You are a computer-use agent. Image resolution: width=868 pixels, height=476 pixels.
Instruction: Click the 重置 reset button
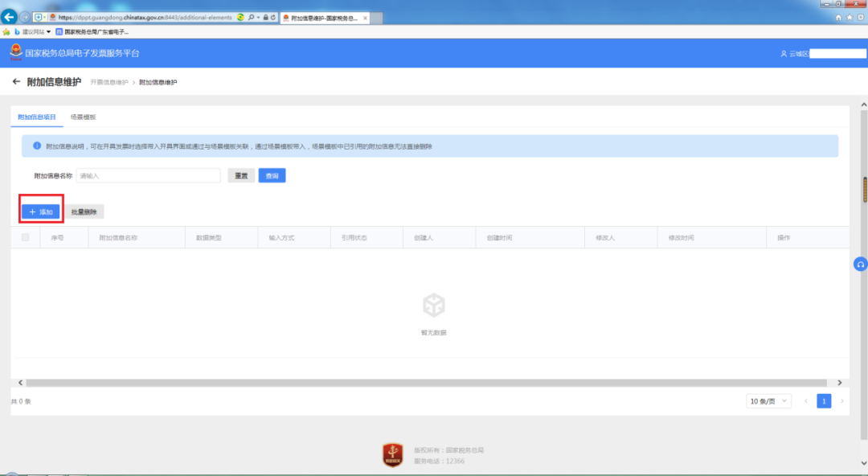tap(241, 175)
